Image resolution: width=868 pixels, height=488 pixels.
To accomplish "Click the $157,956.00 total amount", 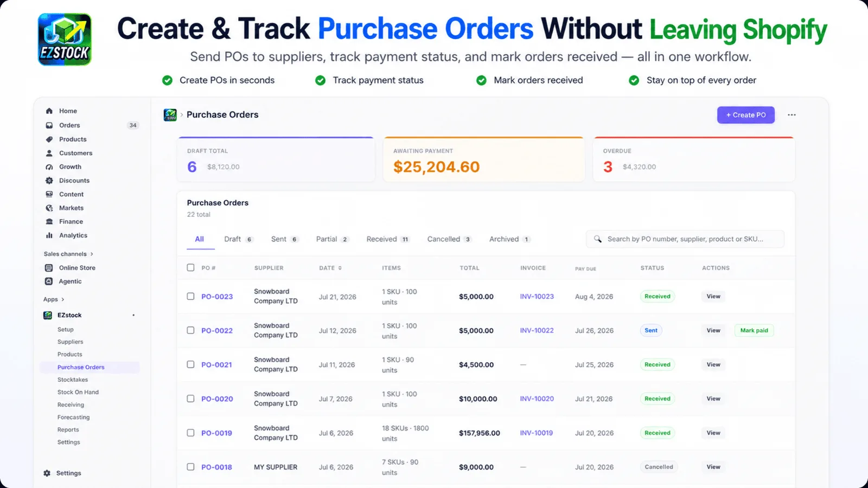I will [x=480, y=433].
